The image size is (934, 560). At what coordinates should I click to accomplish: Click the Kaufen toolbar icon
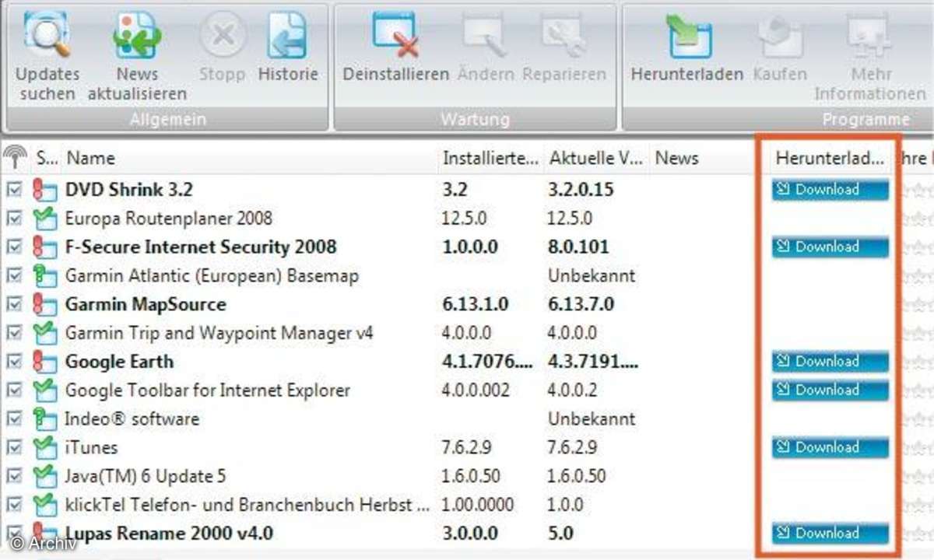[781, 37]
